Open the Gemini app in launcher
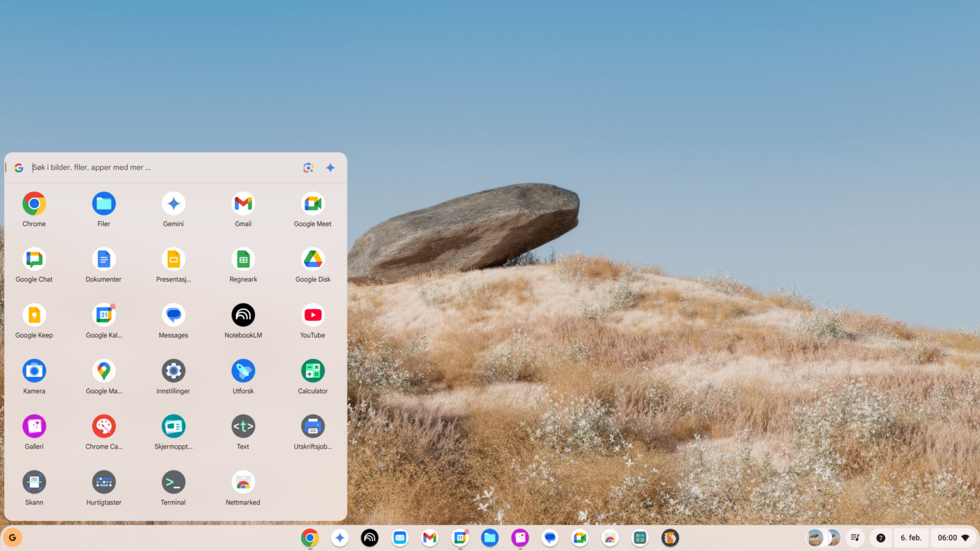 [x=173, y=204]
